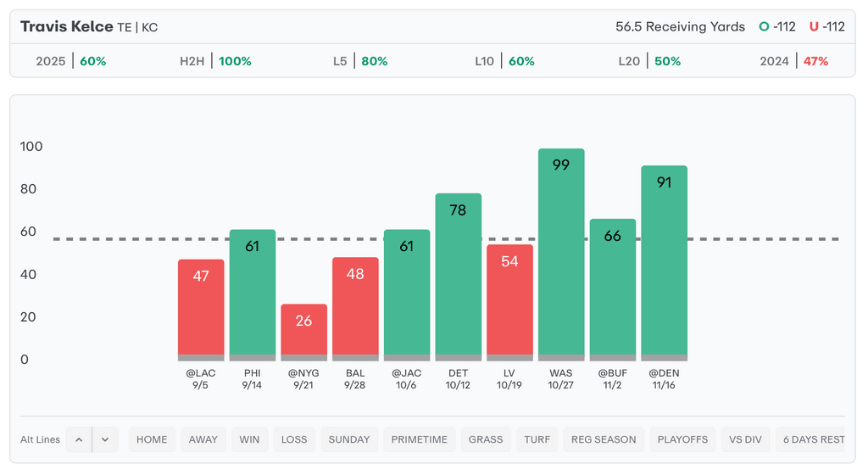Screen dimensions: 868x475
Task: Apply the VS DIV filter
Action: (x=745, y=439)
